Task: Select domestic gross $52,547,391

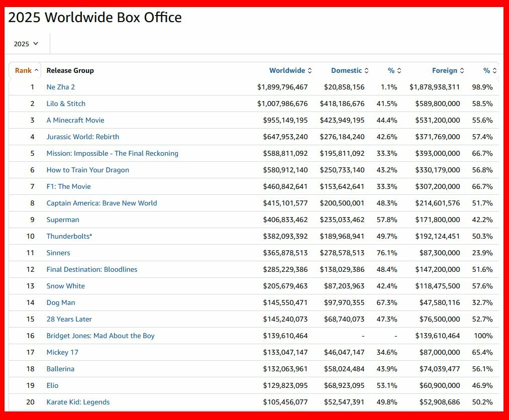Action: (x=344, y=402)
